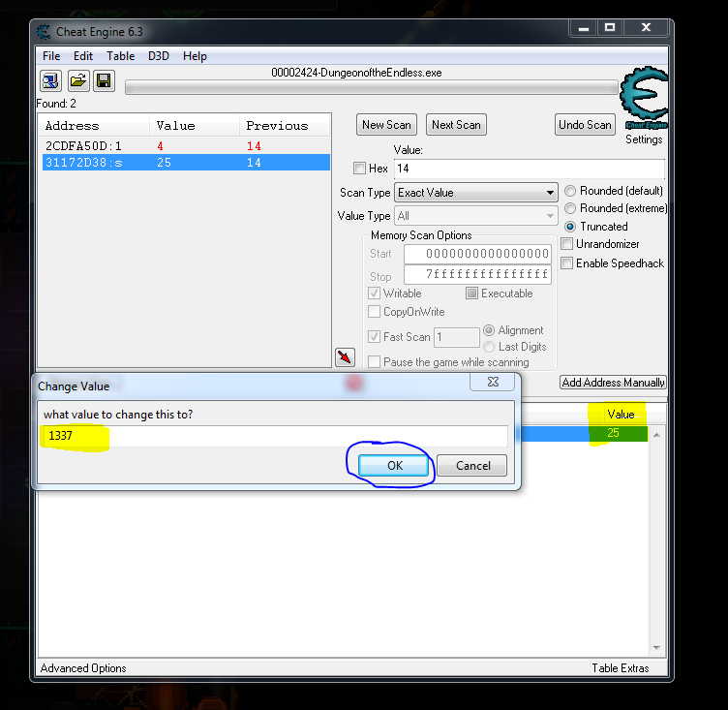The height and width of the screenshot is (710, 728).
Task: Select address row 31172D38:s
Action: tap(186, 162)
